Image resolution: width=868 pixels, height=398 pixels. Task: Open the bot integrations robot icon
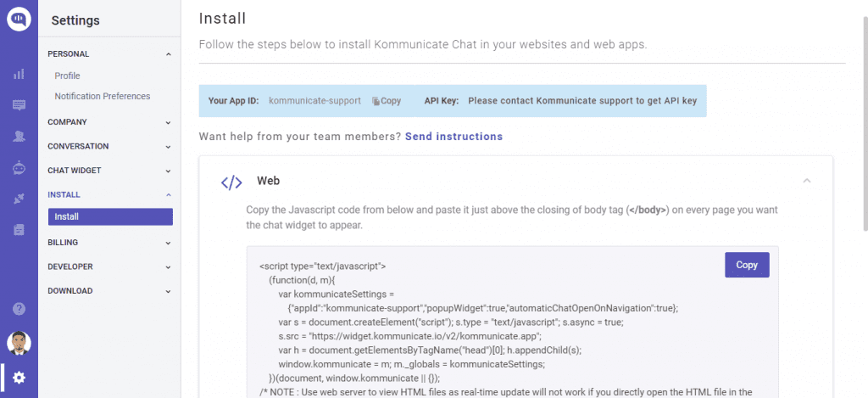click(x=19, y=168)
